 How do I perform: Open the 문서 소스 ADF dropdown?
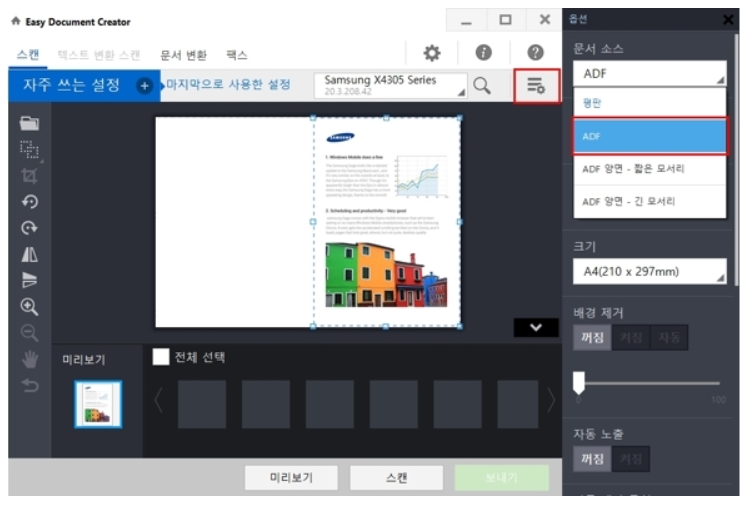click(x=650, y=73)
